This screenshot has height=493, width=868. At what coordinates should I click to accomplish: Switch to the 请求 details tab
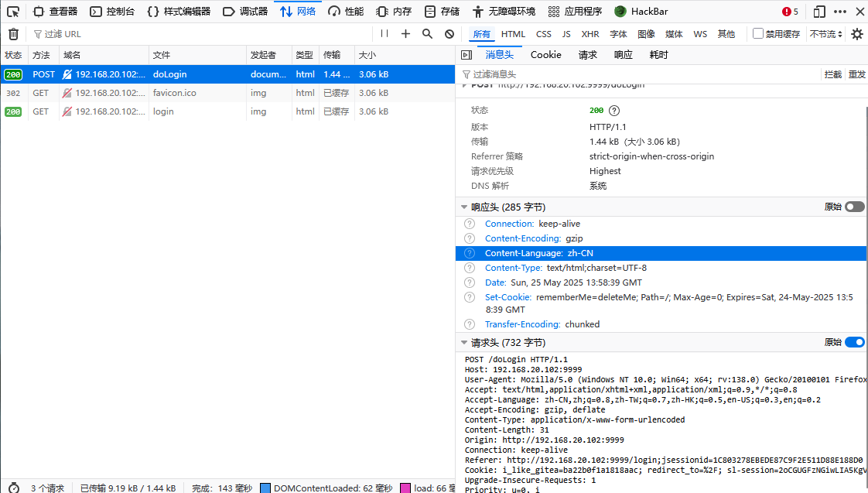pyautogui.click(x=587, y=55)
